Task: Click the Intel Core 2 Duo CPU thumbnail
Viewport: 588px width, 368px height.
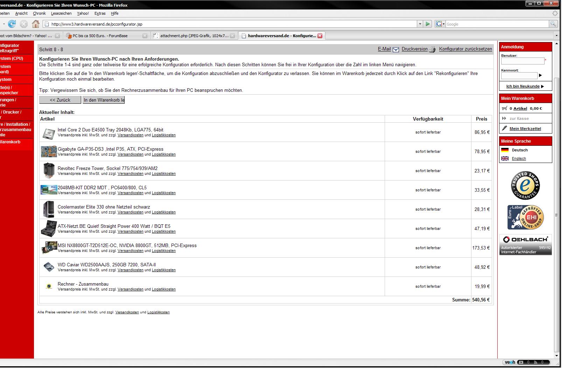Action: (49, 133)
